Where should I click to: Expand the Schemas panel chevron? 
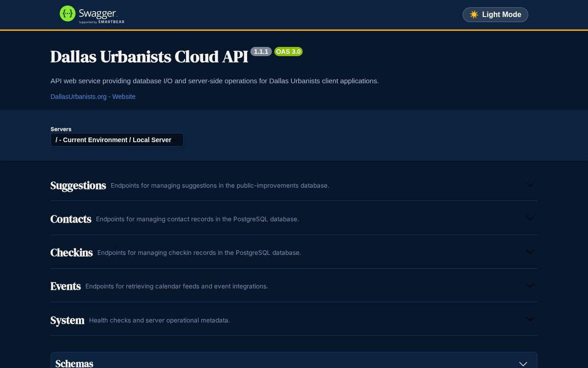click(x=523, y=364)
